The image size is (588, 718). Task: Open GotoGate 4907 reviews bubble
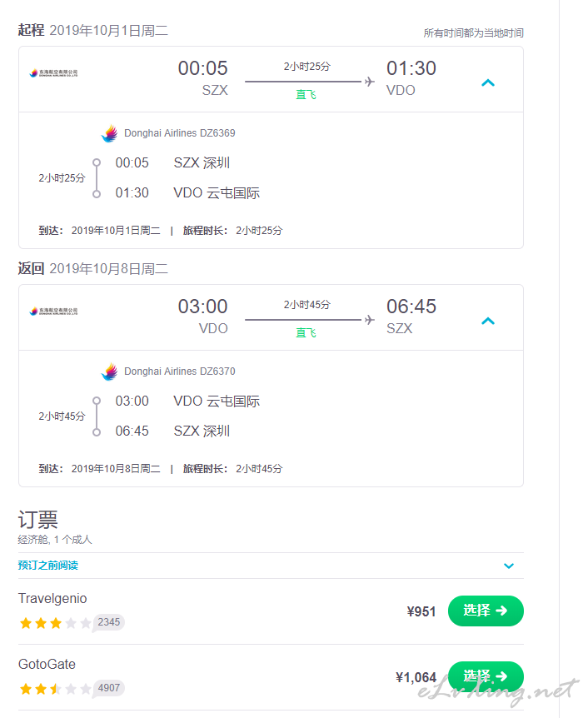pyautogui.click(x=109, y=688)
